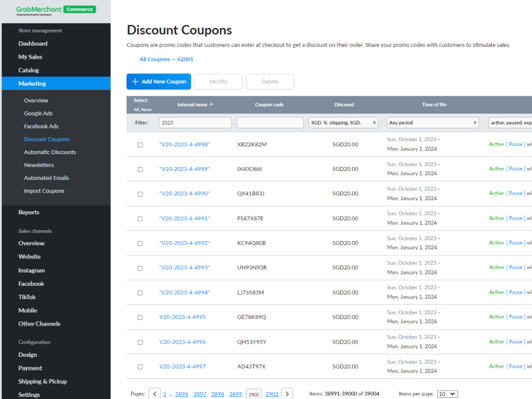Open coupon V20-2023-4-4996 link
The height and width of the screenshot is (399, 532).
click(x=182, y=342)
